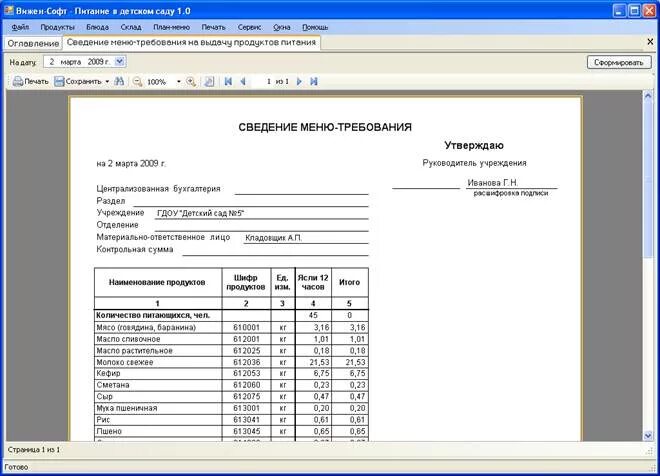This screenshot has height=476, width=660.
Task: Click the date text на 2 марта 2009 г.
Action: click(x=131, y=163)
